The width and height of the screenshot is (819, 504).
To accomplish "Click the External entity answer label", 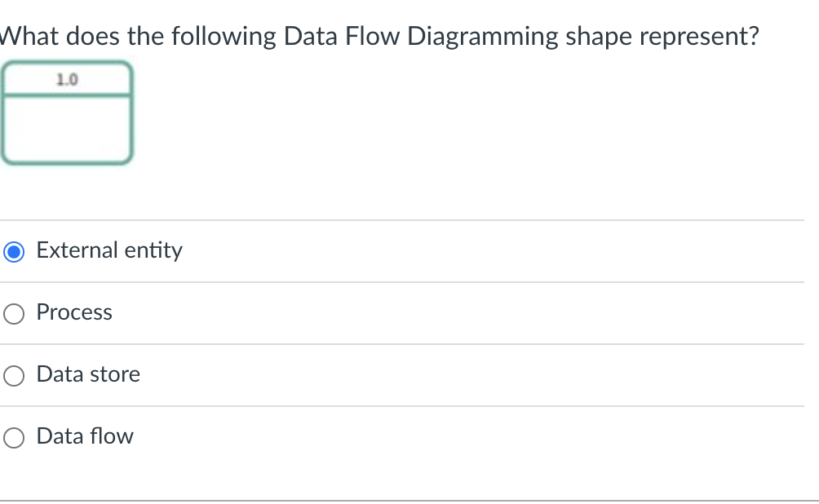I will pos(108,250).
